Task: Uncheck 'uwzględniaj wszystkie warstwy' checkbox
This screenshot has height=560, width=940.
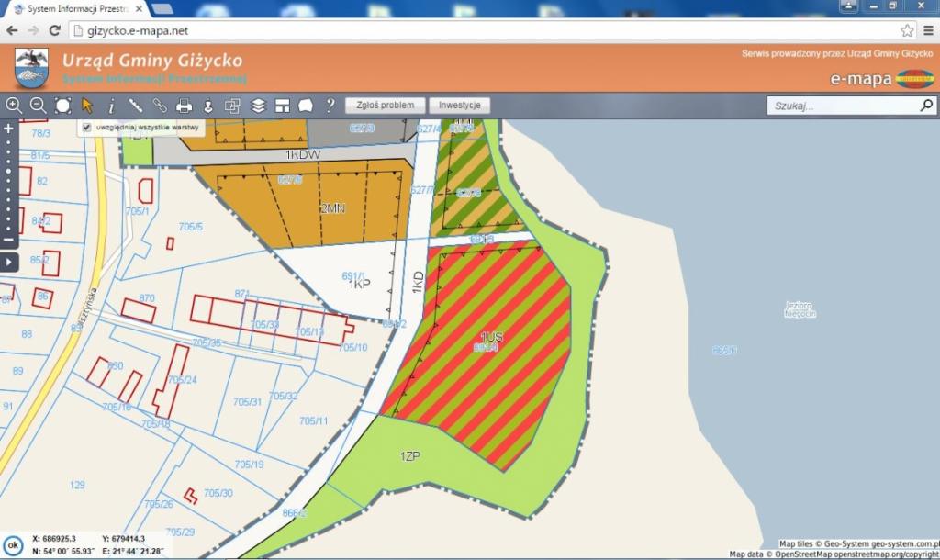Action: 87,127
